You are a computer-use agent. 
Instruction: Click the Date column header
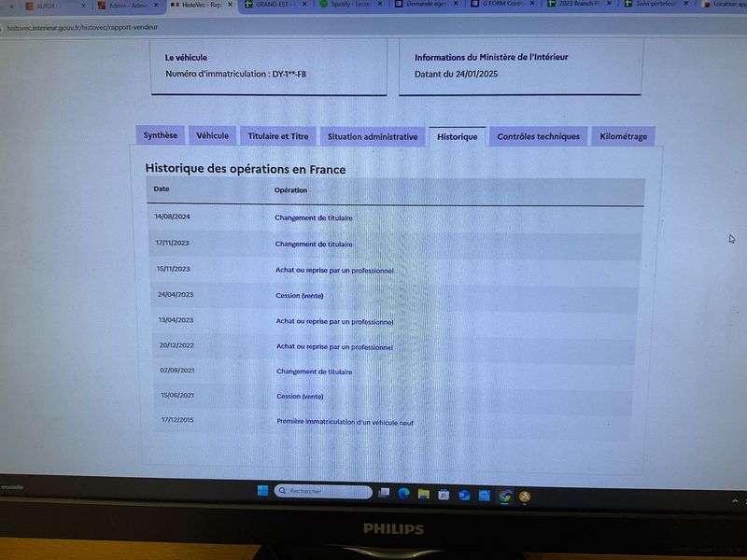point(161,189)
